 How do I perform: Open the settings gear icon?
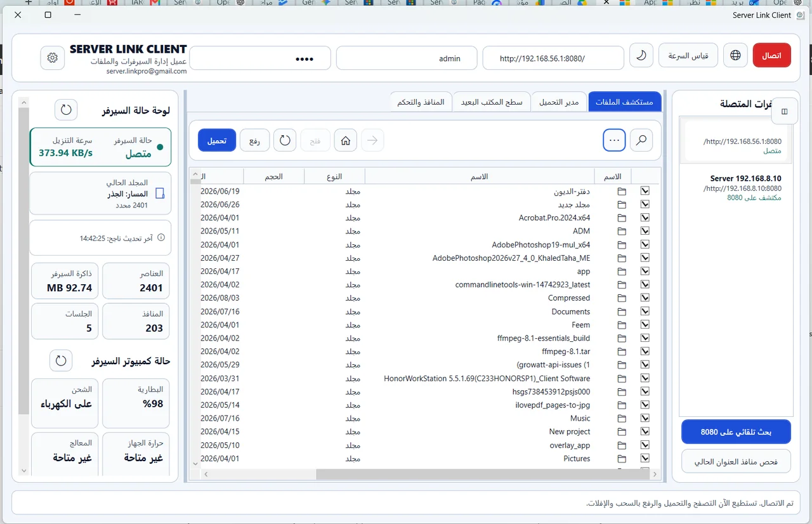click(x=53, y=58)
